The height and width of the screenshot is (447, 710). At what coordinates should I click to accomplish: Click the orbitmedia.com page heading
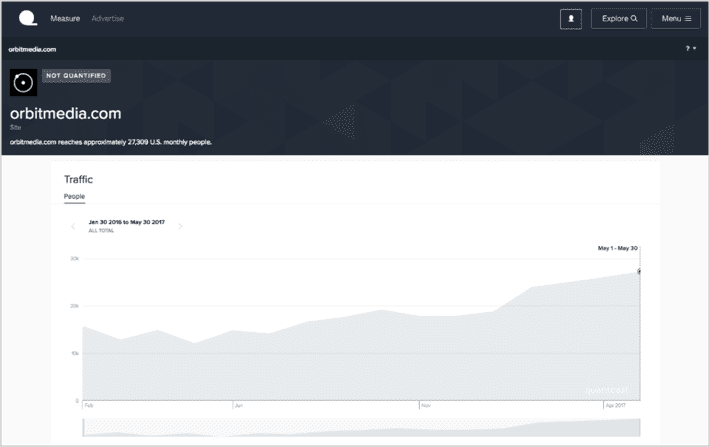tap(66, 114)
